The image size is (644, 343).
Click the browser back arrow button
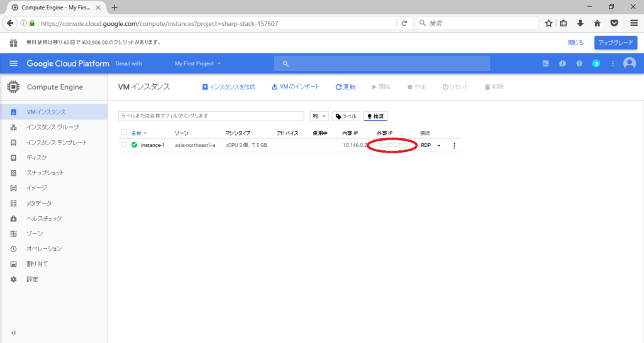click(10, 23)
